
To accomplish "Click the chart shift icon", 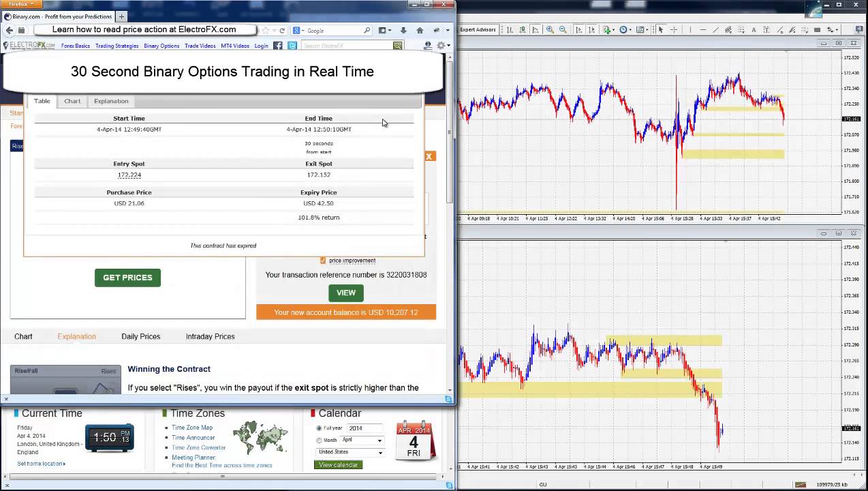I will point(592,30).
